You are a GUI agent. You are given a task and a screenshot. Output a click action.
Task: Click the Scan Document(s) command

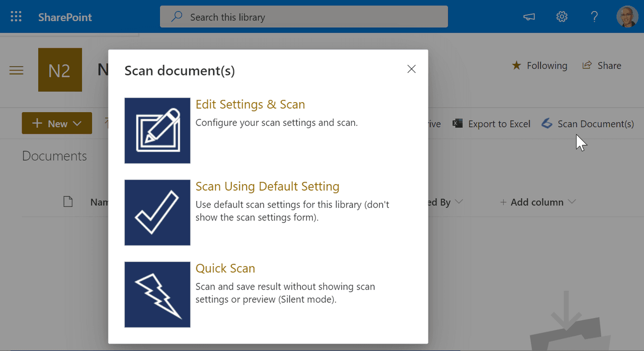click(588, 124)
